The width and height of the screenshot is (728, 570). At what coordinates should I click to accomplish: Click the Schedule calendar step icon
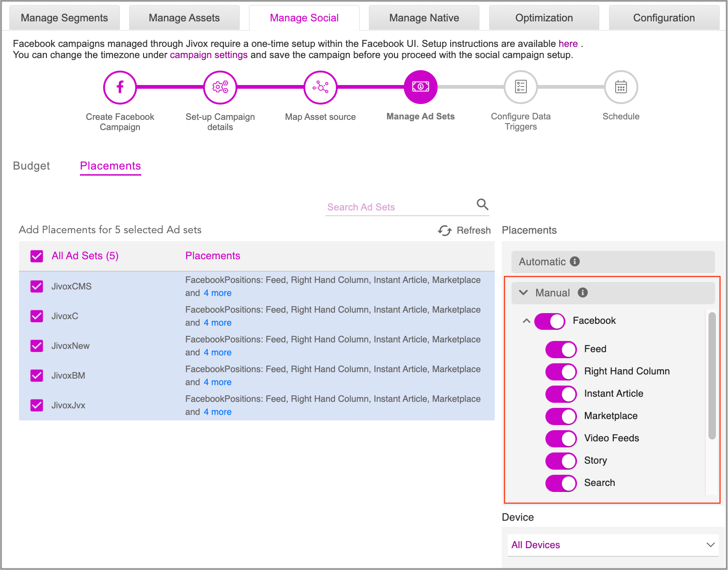coord(621,87)
